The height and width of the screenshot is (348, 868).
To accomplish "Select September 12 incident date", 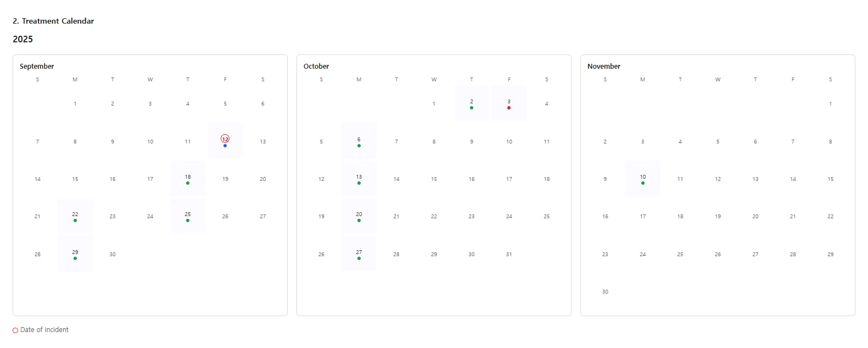I will (x=225, y=141).
